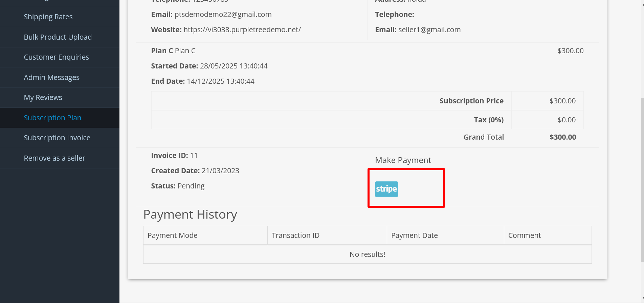This screenshot has width=644, height=303.
Task: Pay with the Stripe logo button
Action: (x=386, y=189)
